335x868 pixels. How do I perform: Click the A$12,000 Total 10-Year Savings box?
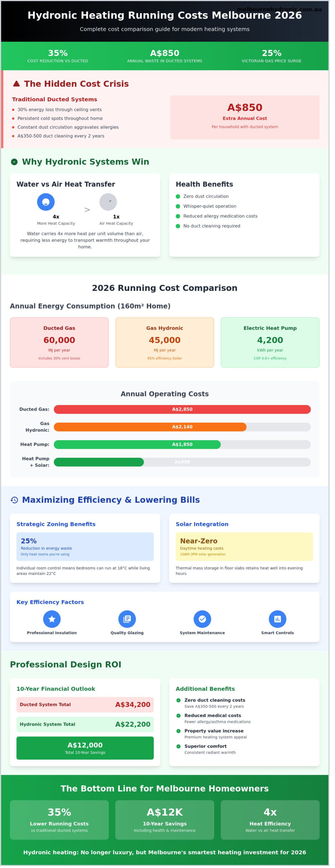[x=85, y=748]
